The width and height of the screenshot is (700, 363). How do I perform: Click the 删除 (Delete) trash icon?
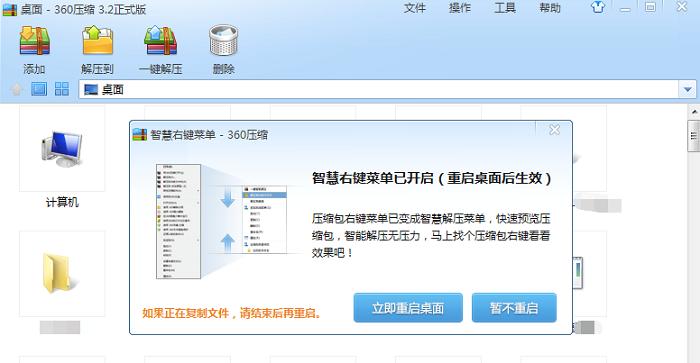[223, 40]
